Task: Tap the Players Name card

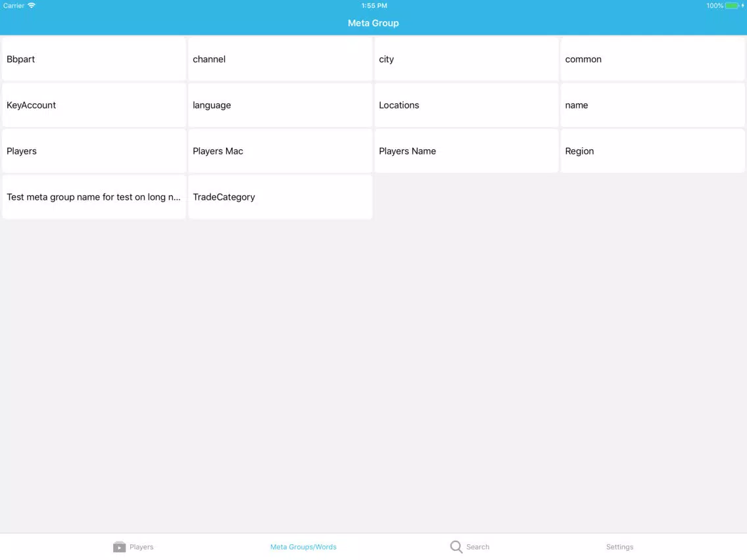Action: (x=466, y=151)
